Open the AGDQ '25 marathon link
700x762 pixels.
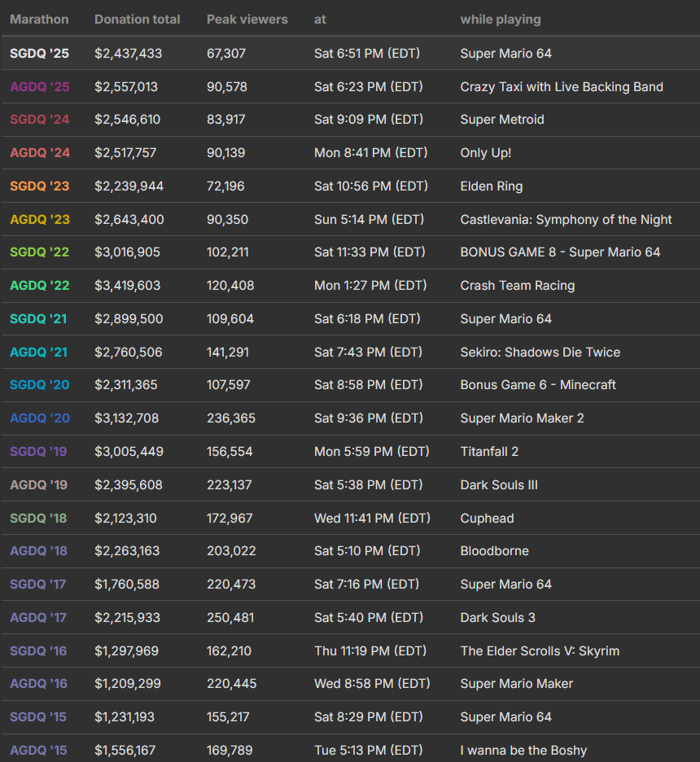tap(40, 86)
